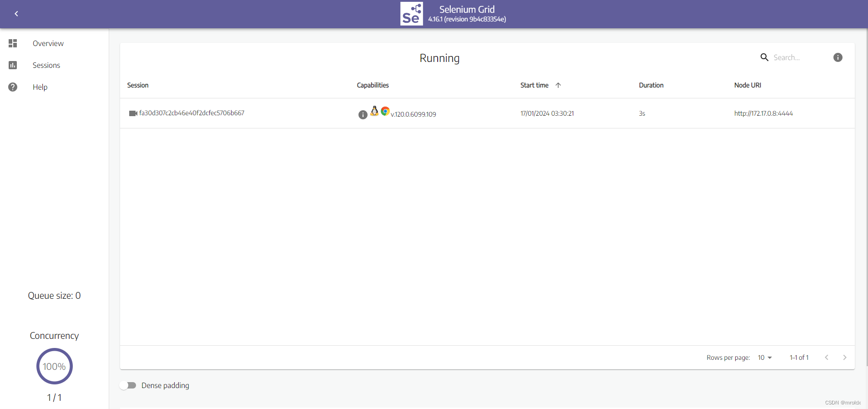868x409 pixels.
Task: Click the 3s duration cell
Action: pyautogui.click(x=642, y=113)
